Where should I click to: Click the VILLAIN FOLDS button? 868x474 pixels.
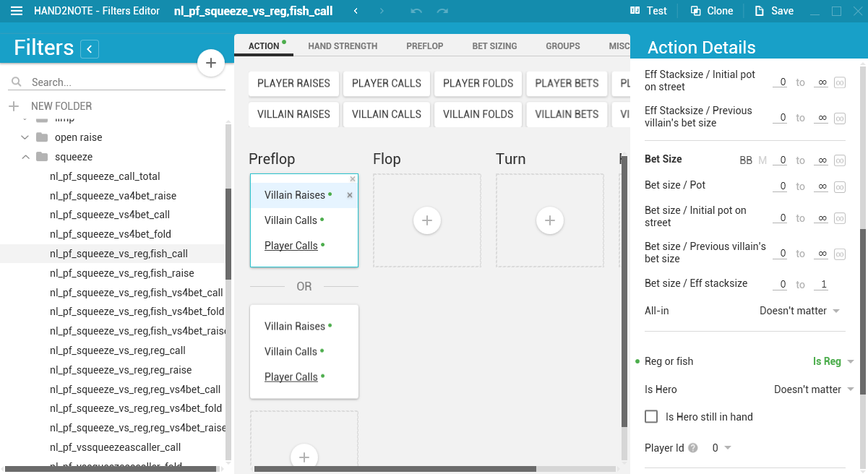pyautogui.click(x=478, y=114)
